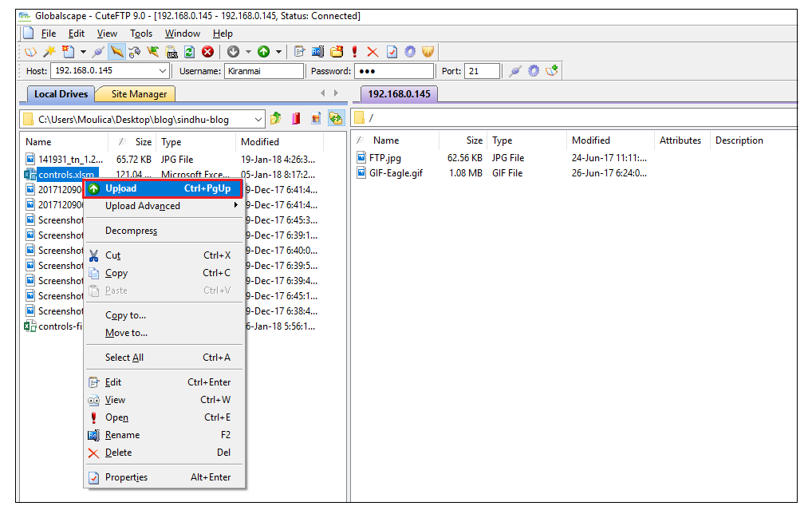
Task: Click the red exclamation Execute icon
Action: coord(355,52)
